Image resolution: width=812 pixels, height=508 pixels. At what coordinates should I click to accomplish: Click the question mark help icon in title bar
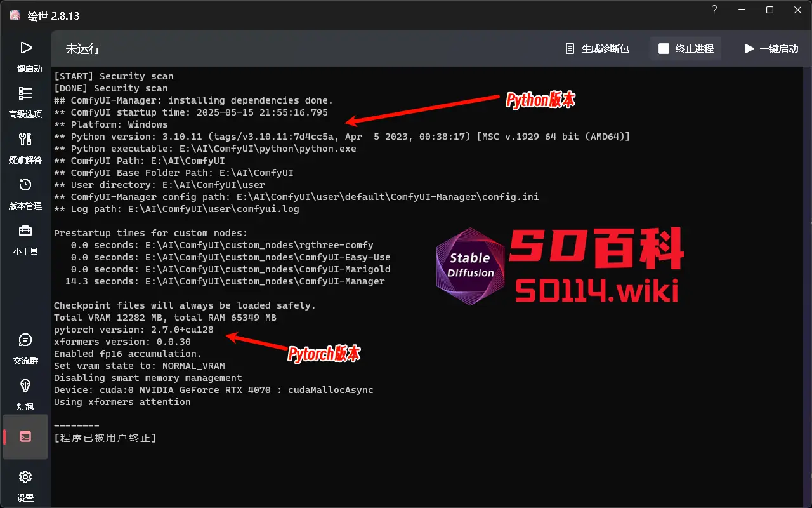point(714,10)
